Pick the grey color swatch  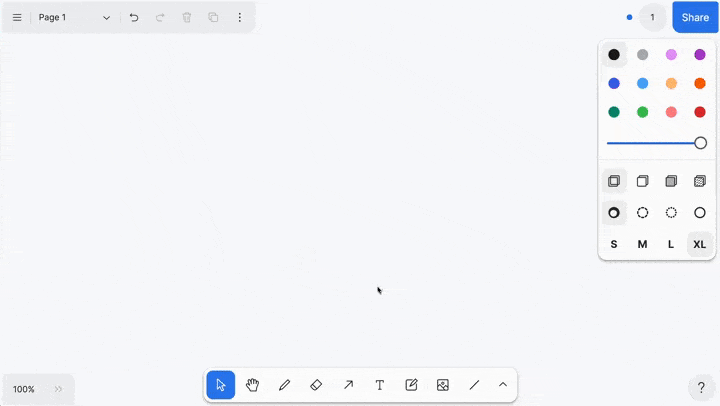tap(642, 55)
